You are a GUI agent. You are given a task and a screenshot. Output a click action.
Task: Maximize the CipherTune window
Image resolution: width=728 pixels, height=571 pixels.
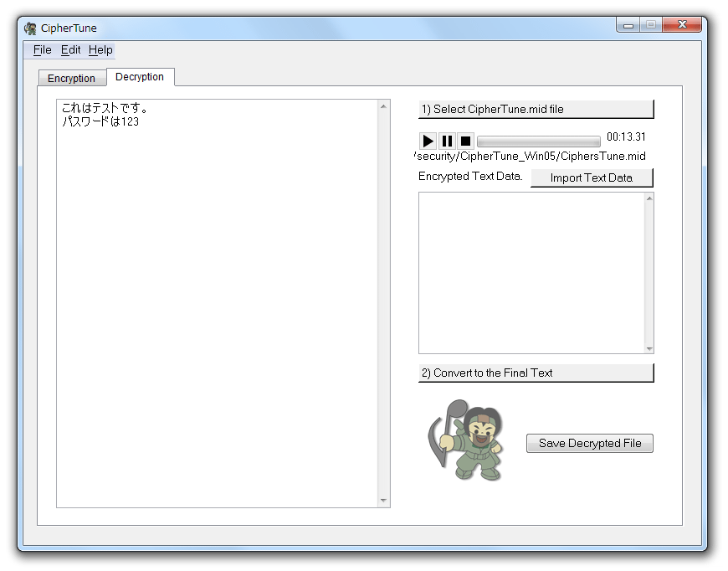tap(651, 24)
